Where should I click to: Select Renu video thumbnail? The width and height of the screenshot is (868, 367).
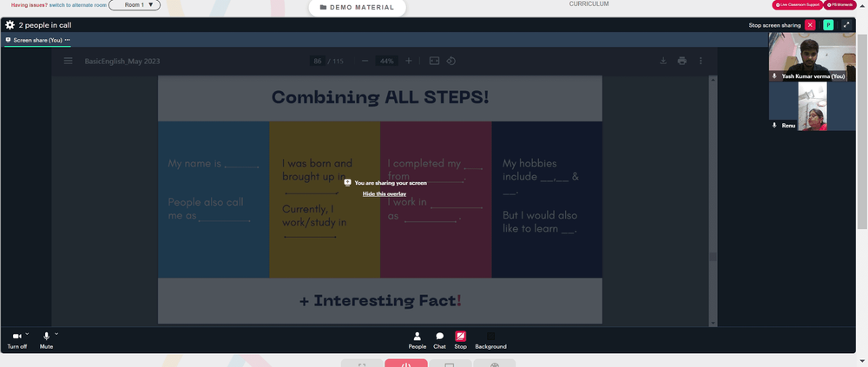[812, 106]
